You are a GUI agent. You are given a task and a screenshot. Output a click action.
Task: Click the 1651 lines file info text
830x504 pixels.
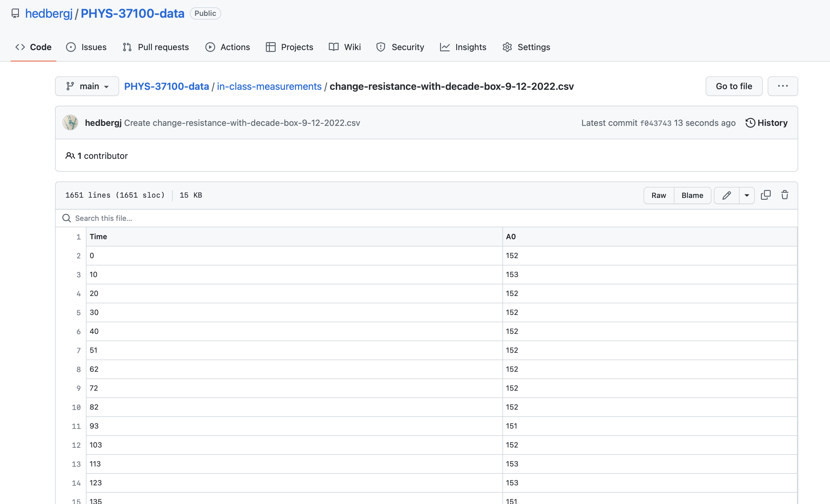pos(115,195)
